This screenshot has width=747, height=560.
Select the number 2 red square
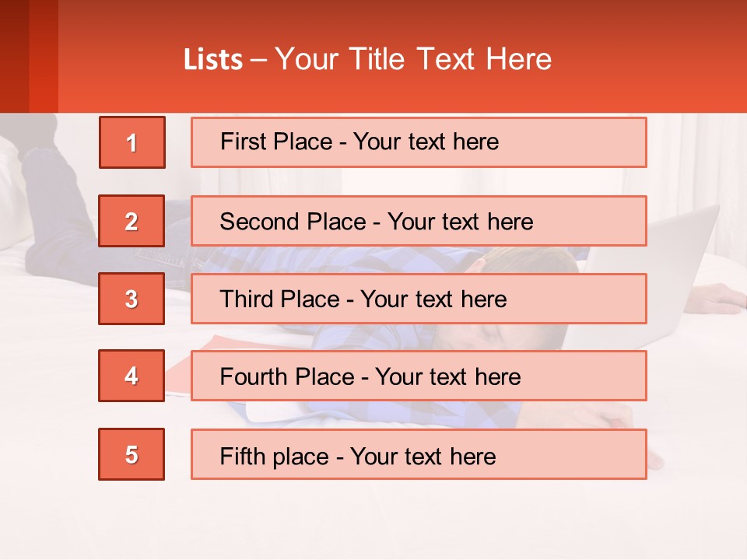click(x=132, y=221)
